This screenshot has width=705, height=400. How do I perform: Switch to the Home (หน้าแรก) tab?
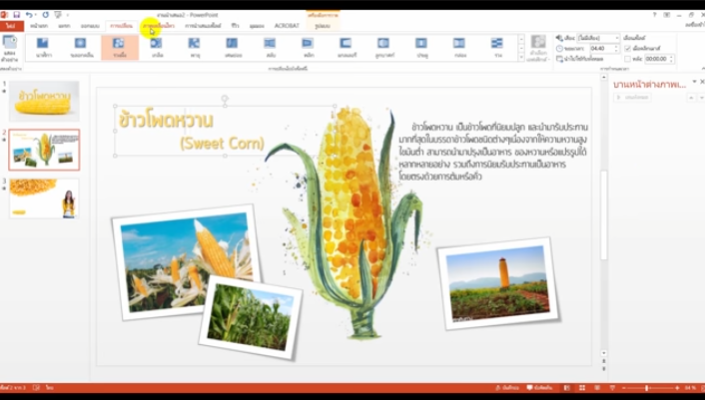pos(39,26)
